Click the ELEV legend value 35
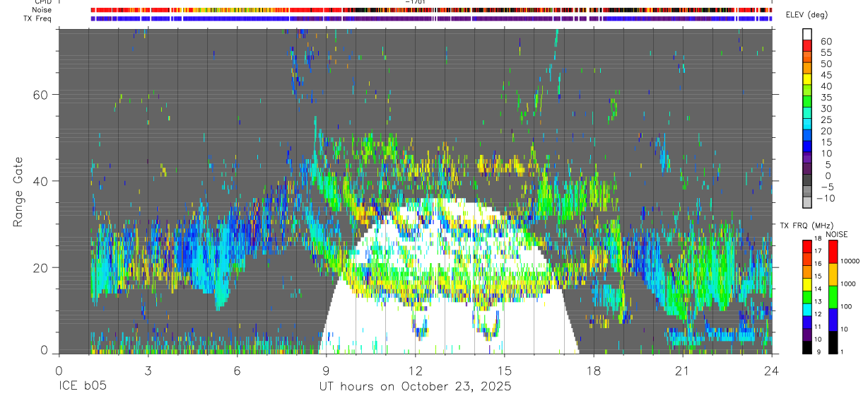Image resolution: width=868 pixels, height=401 pixels. 826,98
